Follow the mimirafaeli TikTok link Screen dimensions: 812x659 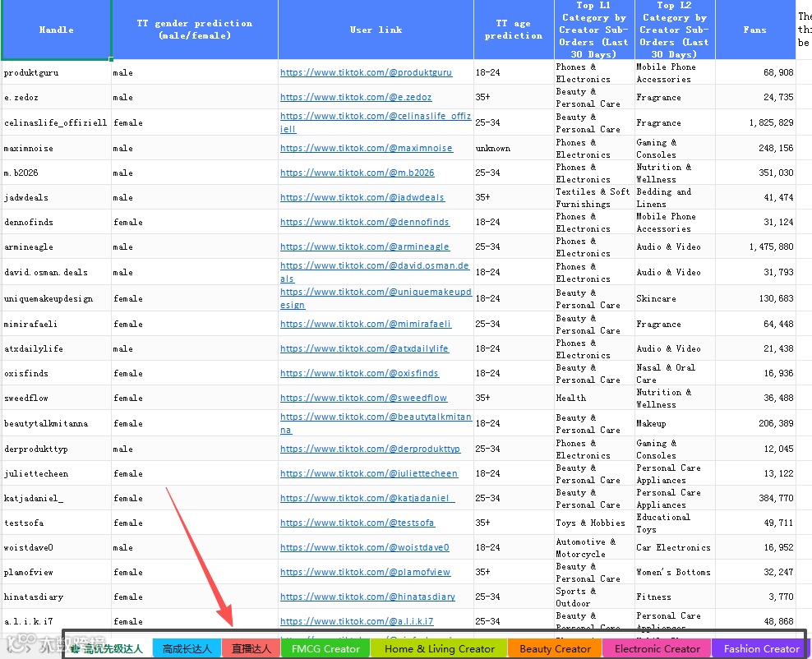pos(366,324)
